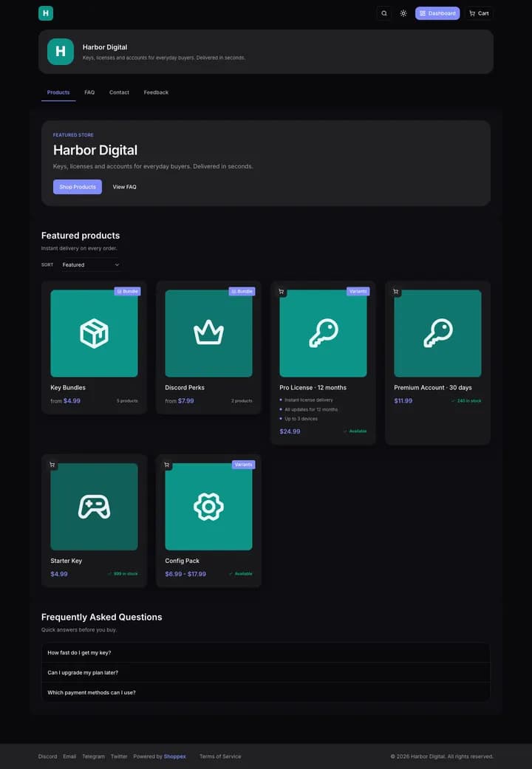Click the large store avatar beside the Harbor Digital name
532x769 pixels.
coord(61,52)
